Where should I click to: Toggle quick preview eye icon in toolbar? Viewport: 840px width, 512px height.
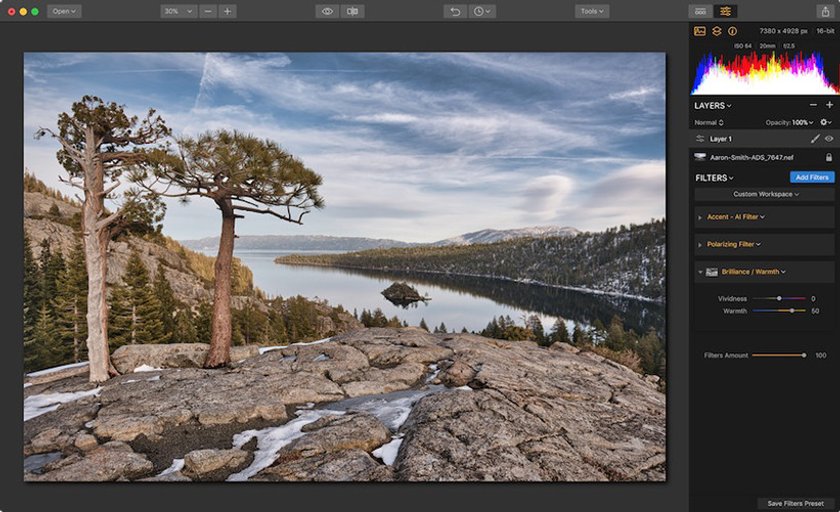pos(327,11)
